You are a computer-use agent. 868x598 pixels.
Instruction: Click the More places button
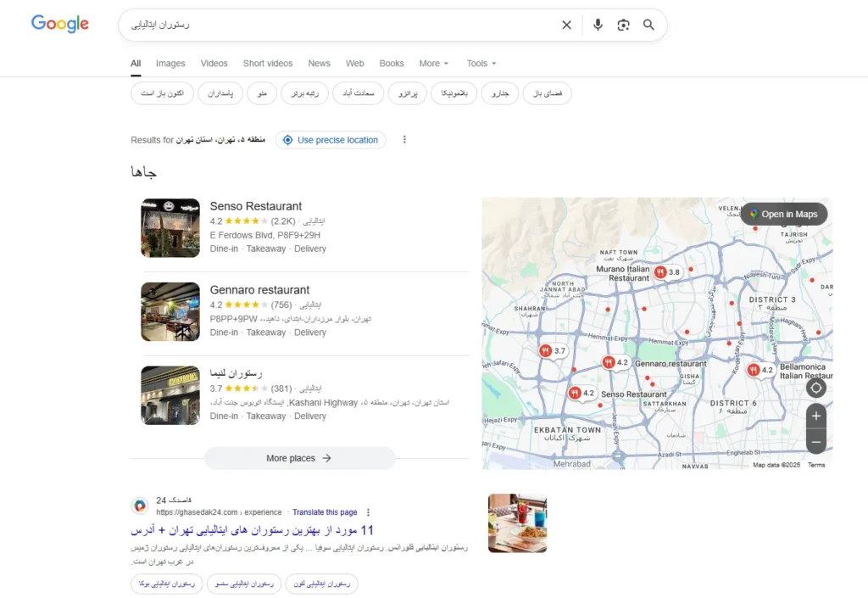pyautogui.click(x=299, y=457)
